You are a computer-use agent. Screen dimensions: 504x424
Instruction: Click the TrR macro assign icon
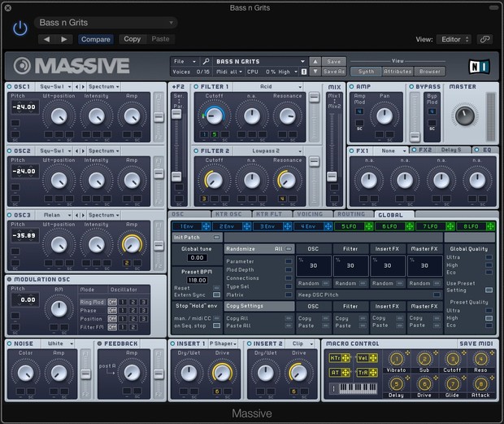click(373, 373)
